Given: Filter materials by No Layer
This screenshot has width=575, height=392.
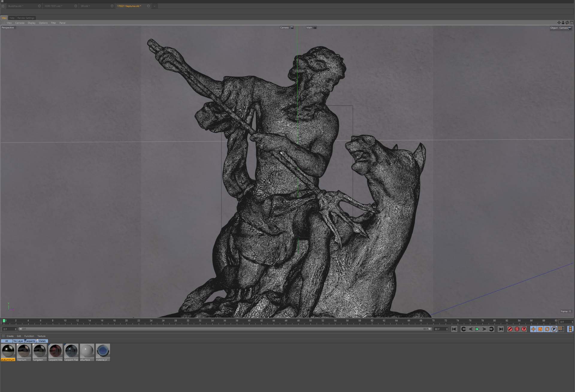Looking at the screenshot, I should coord(18,341).
